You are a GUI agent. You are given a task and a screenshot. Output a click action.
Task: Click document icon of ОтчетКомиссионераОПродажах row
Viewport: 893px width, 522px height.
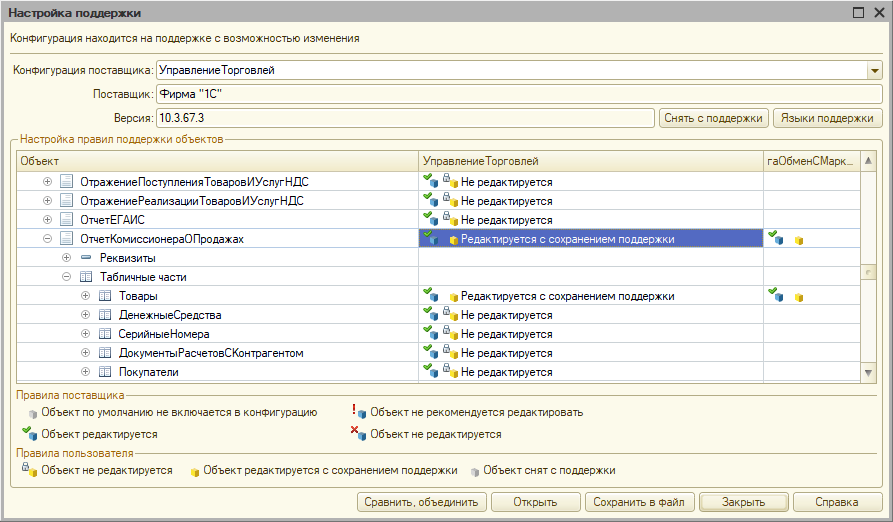(x=66, y=239)
